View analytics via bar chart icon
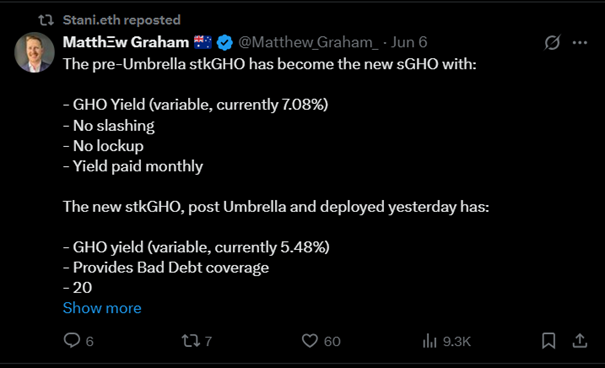605x368 pixels. click(x=429, y=341)
